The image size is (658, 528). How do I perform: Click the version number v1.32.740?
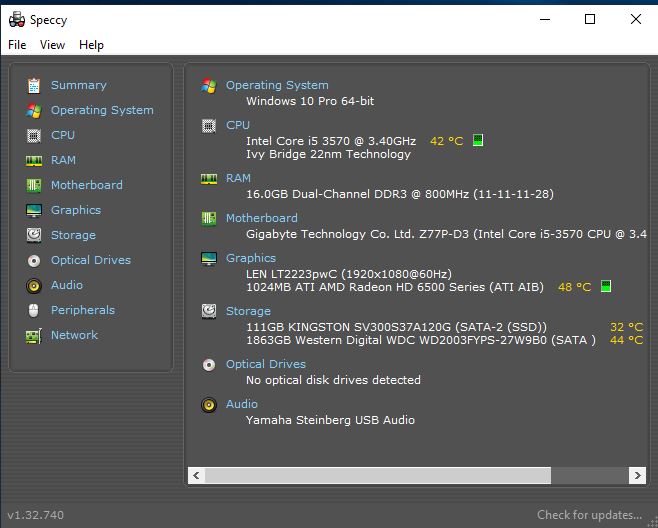[36, 515]
